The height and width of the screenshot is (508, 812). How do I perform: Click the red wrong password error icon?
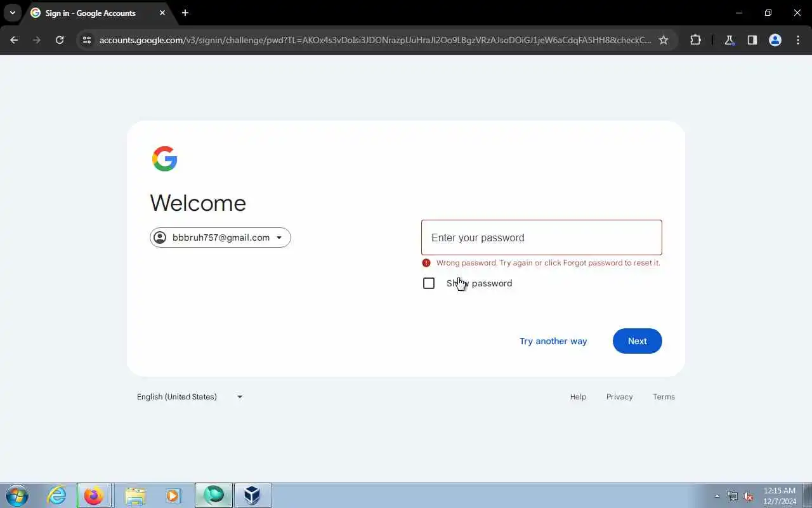pos(426,263)
